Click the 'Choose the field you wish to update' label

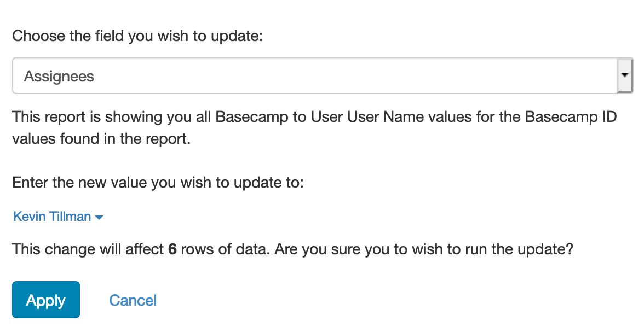(137, 37)
